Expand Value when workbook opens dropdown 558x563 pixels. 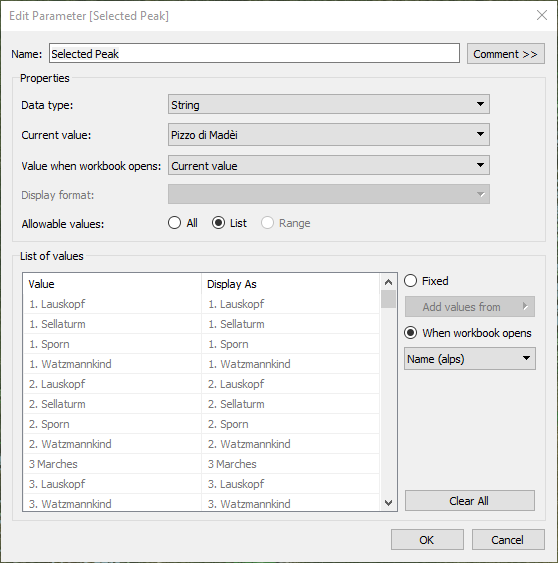(x=329, y=166)
